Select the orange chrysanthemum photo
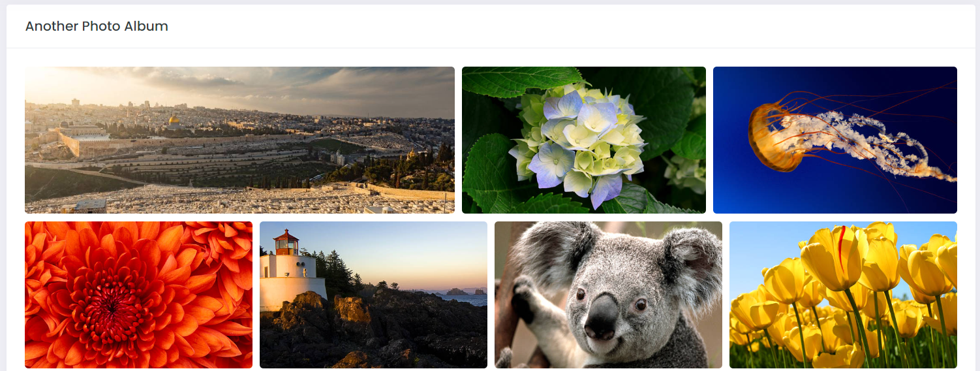The height and width of the screenshot is (371, 980). click(x=138, y=295)
